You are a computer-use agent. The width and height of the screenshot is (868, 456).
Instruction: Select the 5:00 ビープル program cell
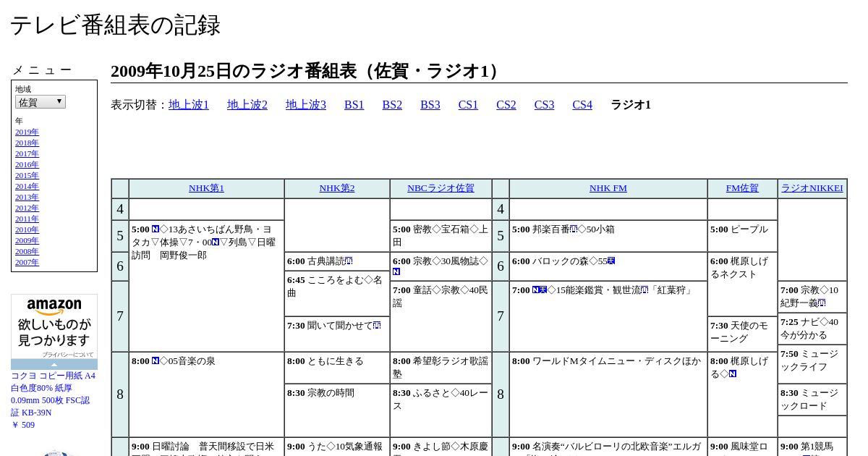[742, 236]
